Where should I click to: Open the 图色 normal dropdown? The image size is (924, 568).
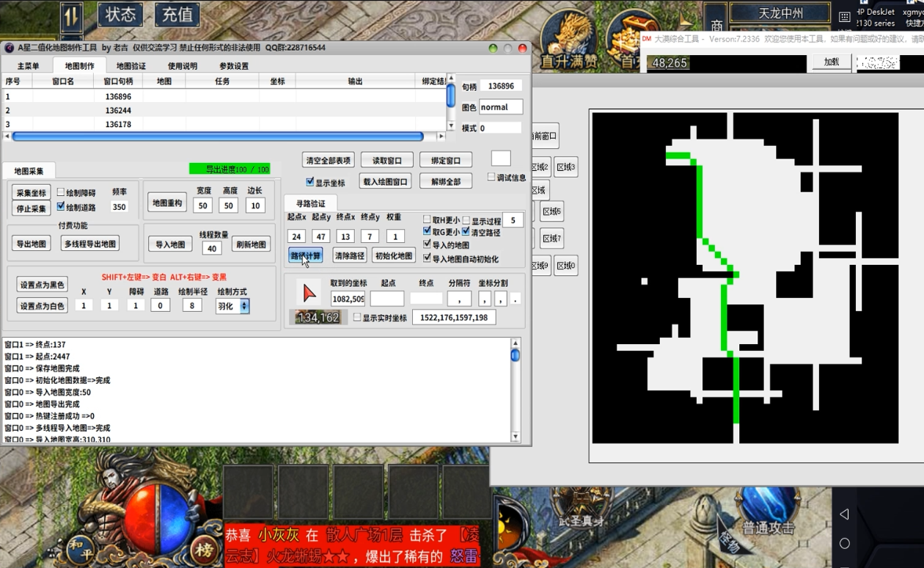(500, 106)
